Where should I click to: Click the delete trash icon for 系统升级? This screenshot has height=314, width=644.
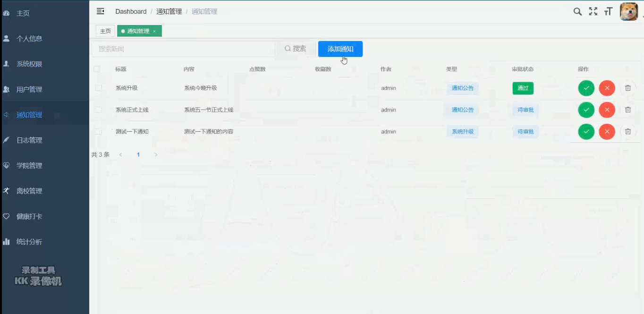[x=627, y=88]
